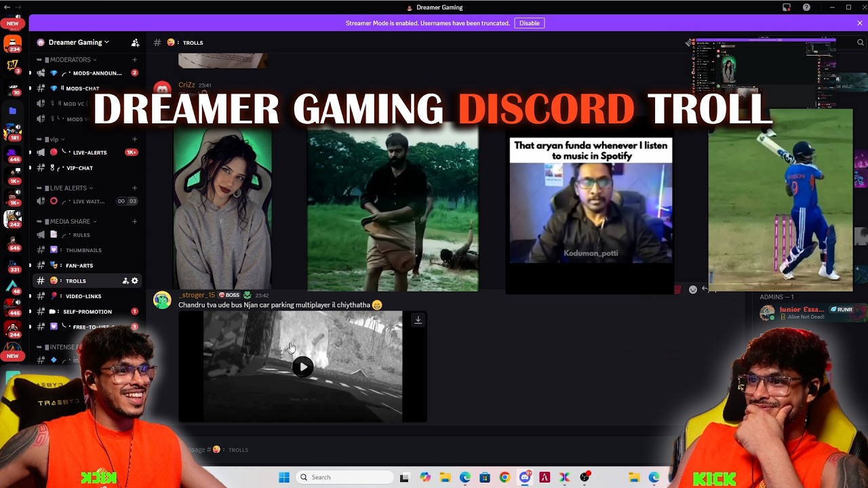
Task: Click _stroger_15 green avatar
Action: 162,300
